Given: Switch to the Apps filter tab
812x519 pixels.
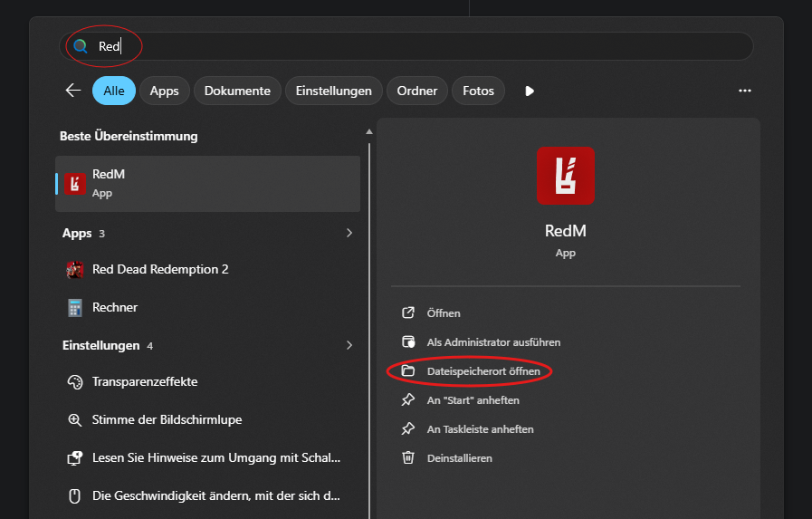Looking at the screenshot, I should click(164, 91).
